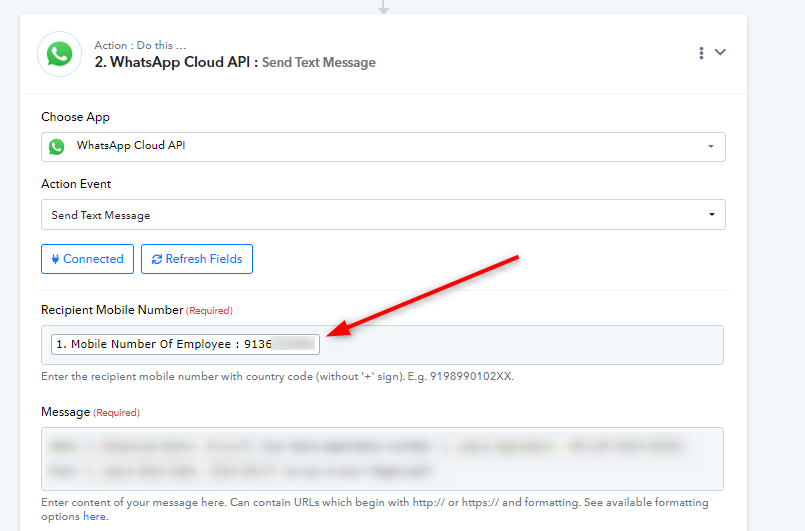Image resolution: width=805 pixels, height=531 pixels.
Task: Click the 'Message' field label
Action: tap(65, 412)
